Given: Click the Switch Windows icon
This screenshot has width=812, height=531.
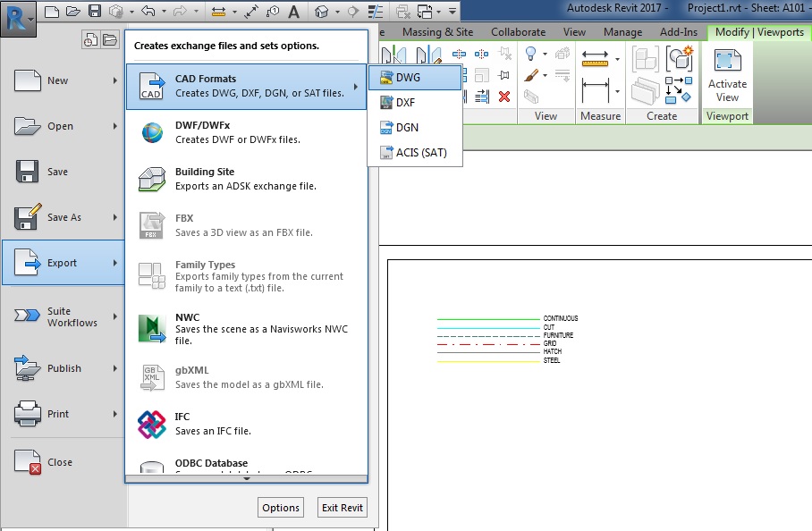Looking at the screenshot, I should [425, 11].
